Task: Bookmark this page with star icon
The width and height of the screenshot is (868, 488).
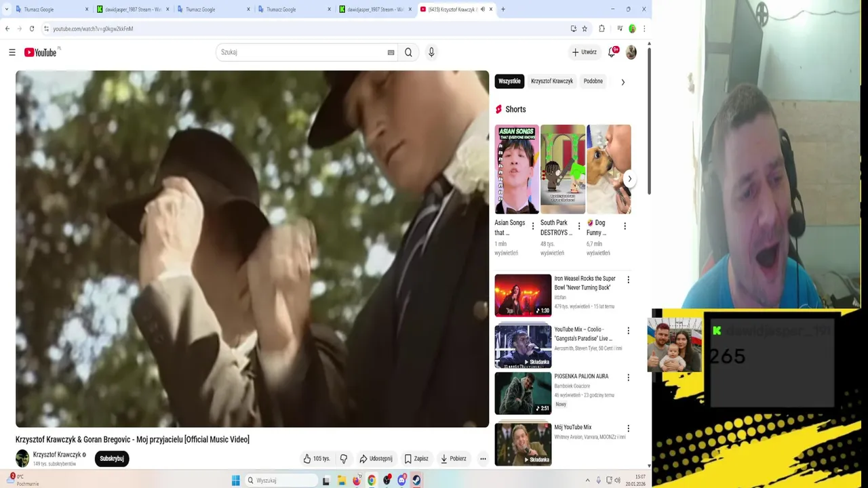Action: point(585,28)
